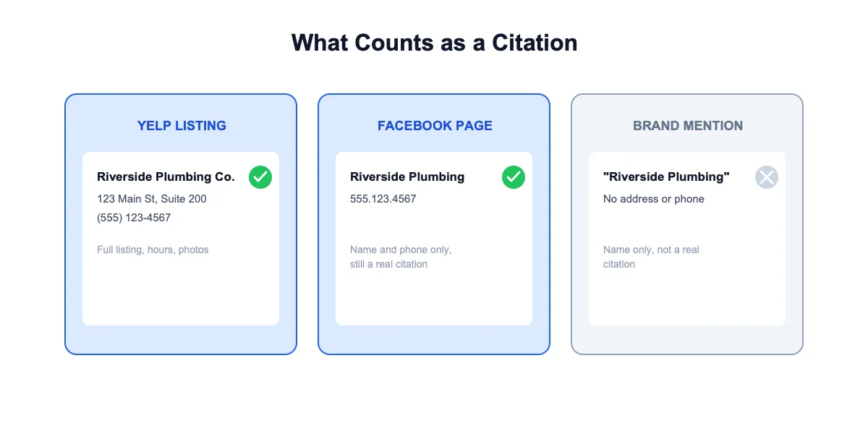Click the "No address or phone" text
Screen dimensions: 868x434
654,199
